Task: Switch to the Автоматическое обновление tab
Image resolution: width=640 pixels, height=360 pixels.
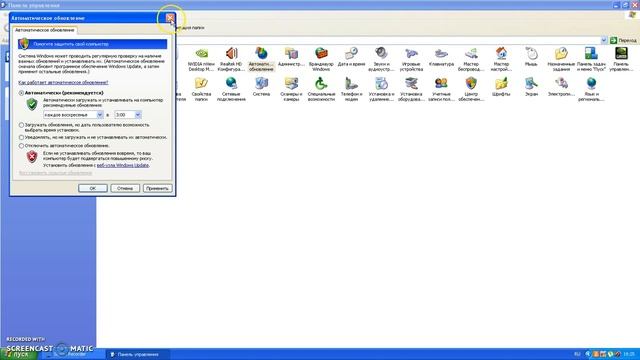Action: pyautogui.click(x=44, y=30)
